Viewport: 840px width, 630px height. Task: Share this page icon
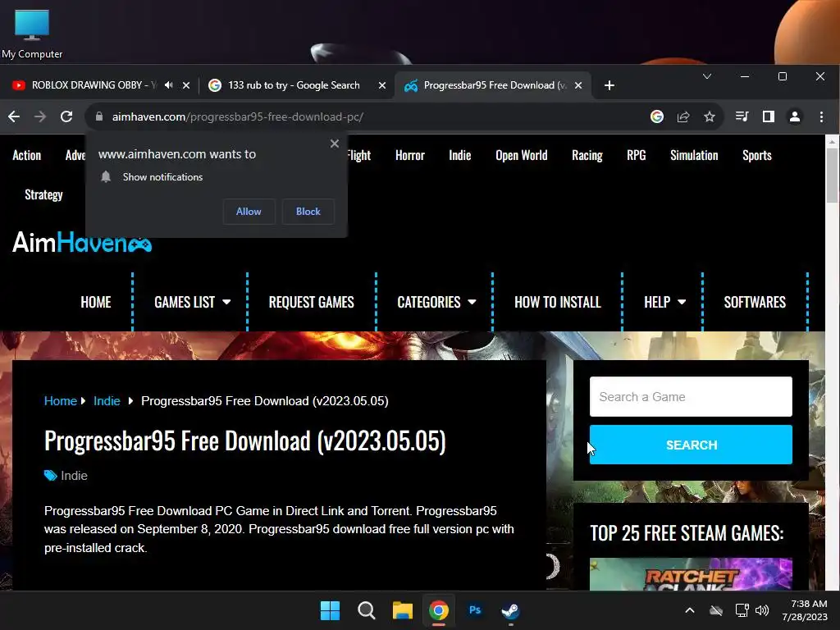(x=683, y=116)
